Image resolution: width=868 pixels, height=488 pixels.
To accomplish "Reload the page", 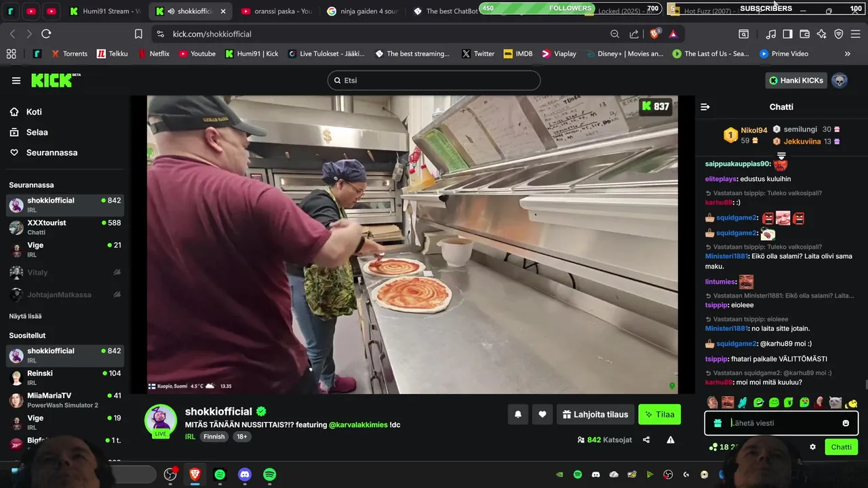I will (x=46, y=34).
